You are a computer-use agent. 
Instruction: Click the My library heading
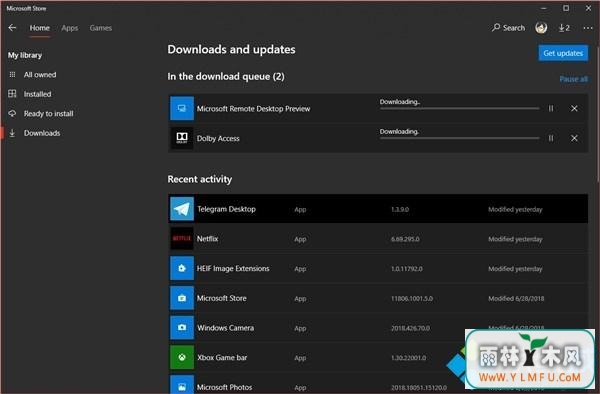(25, 55)
